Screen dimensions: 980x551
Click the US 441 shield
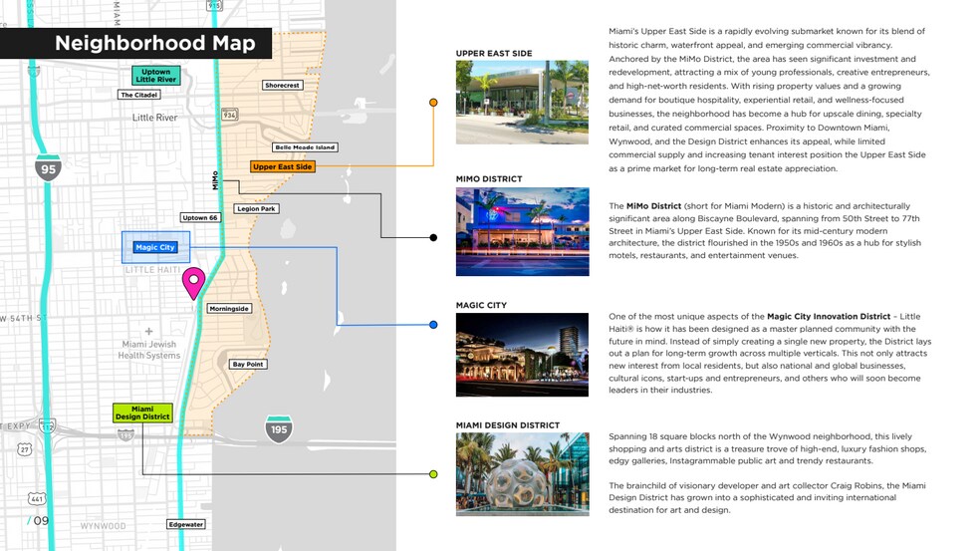coord(37,498)
